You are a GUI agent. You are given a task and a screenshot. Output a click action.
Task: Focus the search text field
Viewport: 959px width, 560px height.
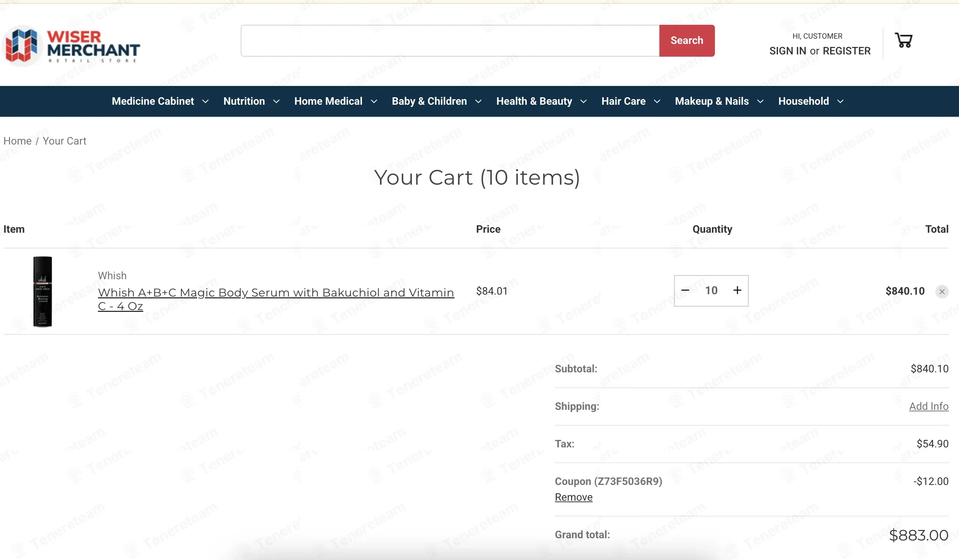tap(450, 41)
